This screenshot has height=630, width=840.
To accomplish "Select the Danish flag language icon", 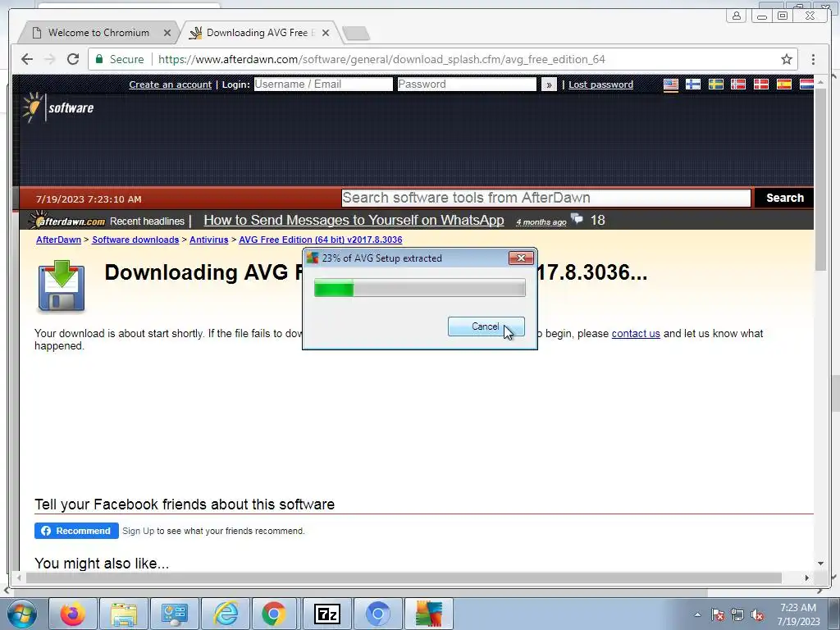I will pyautogui.click(x=761, y=84).
